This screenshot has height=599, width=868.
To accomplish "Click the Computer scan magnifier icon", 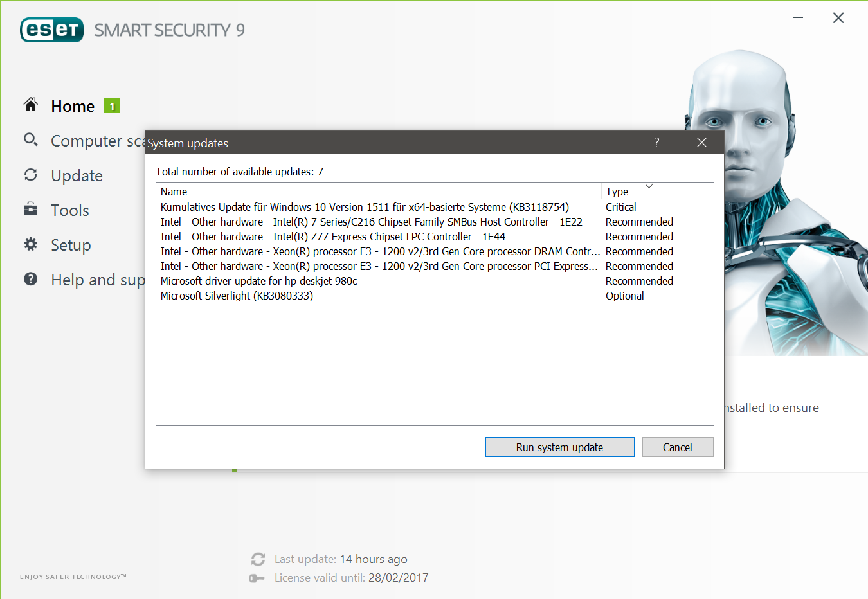I will [x=31, y=139].
